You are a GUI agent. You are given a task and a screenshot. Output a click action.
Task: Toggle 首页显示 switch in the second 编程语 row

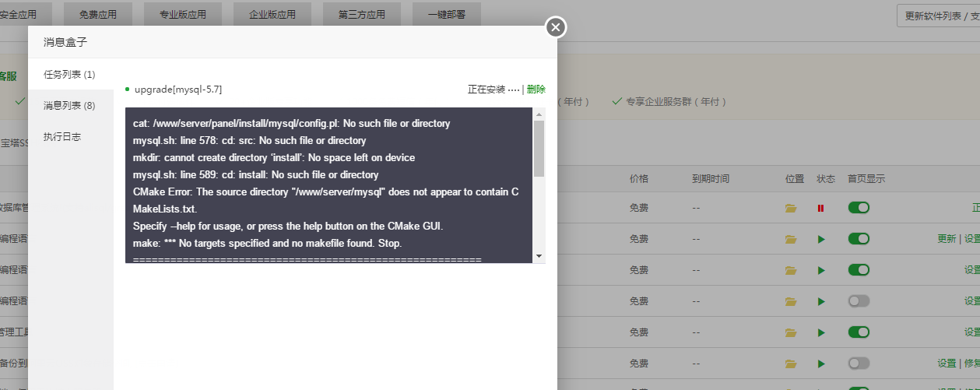[859, 270]
